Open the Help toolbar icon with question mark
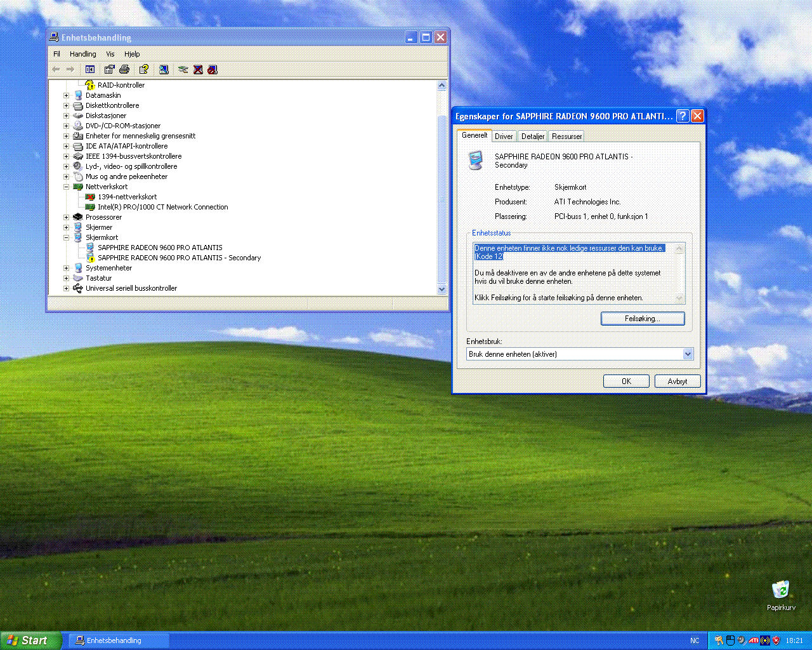812x650 pixels. pos(144,70)
